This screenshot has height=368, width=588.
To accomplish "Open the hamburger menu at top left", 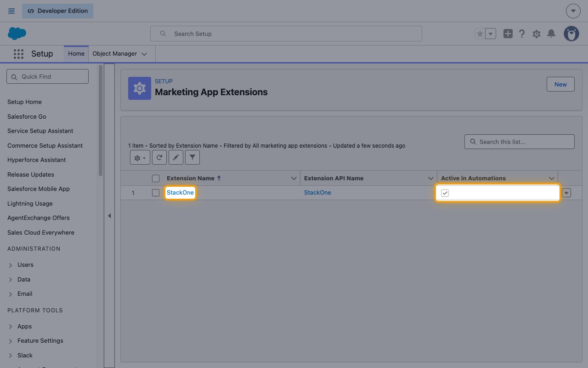I will tap(11, 11).
